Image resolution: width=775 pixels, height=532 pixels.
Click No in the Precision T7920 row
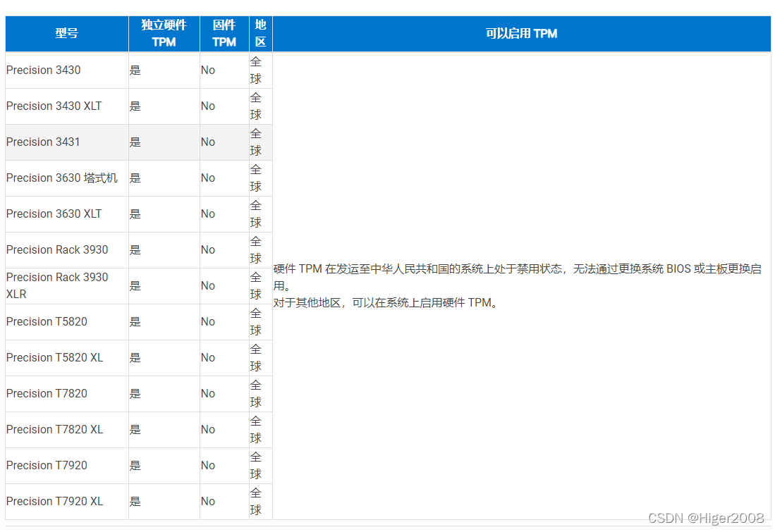(208, 466)
